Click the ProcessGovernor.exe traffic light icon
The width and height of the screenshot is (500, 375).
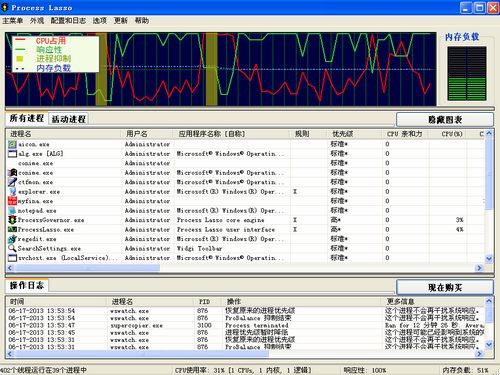(x=12, y=220)
